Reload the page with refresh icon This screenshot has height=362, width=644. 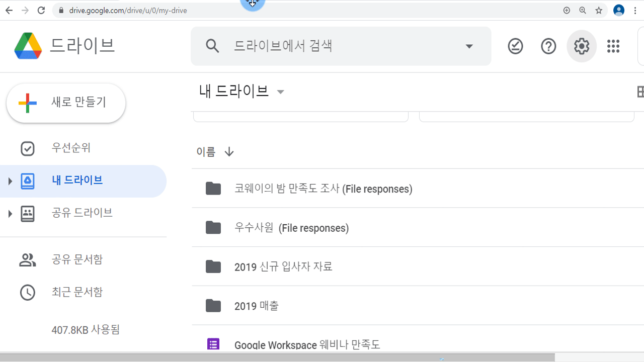pos(41,10)
